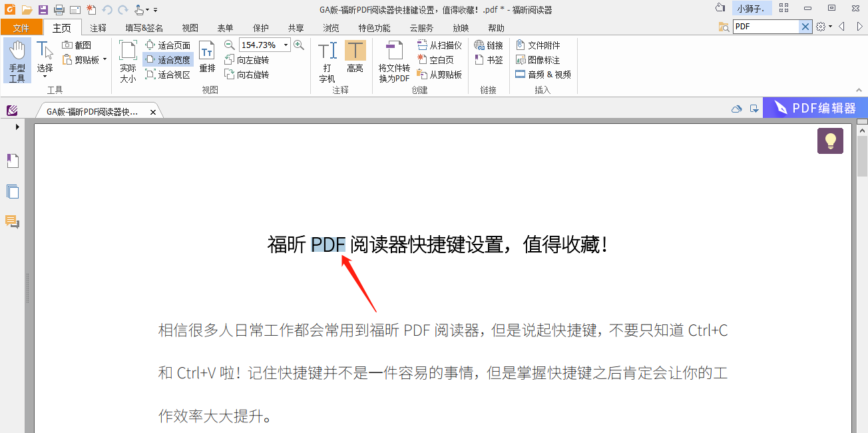Click the Redo arrow

click(x=123, y=9)
